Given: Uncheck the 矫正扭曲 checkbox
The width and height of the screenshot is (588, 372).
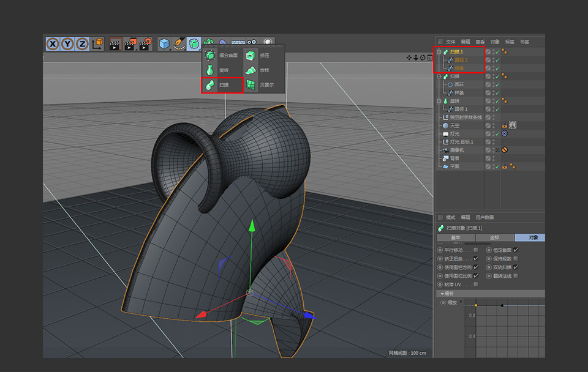Looking at the screenshot, I should 476,258.
